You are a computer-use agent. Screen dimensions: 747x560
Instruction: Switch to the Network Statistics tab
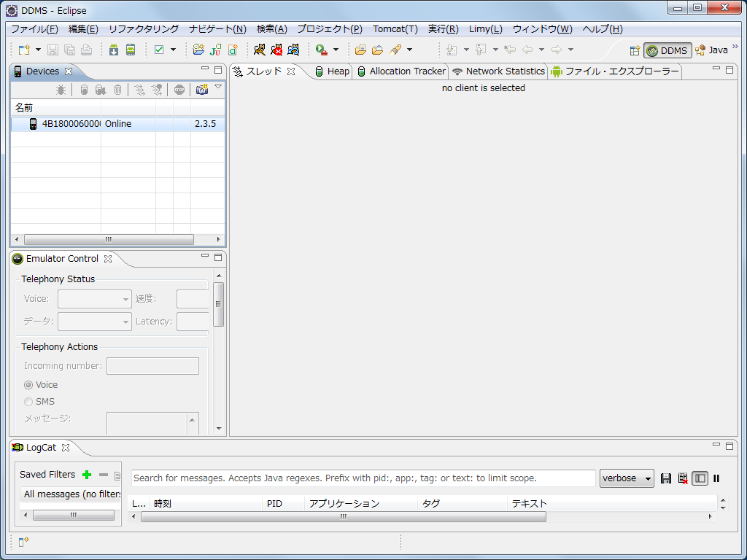click(498, 71)
